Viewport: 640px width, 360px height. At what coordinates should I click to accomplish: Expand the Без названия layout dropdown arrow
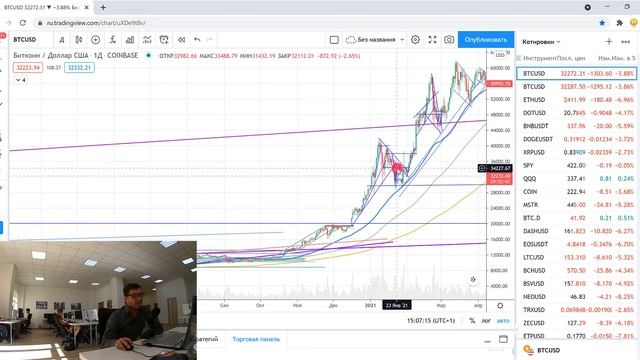pyautogui.click(x=402, y=40)
